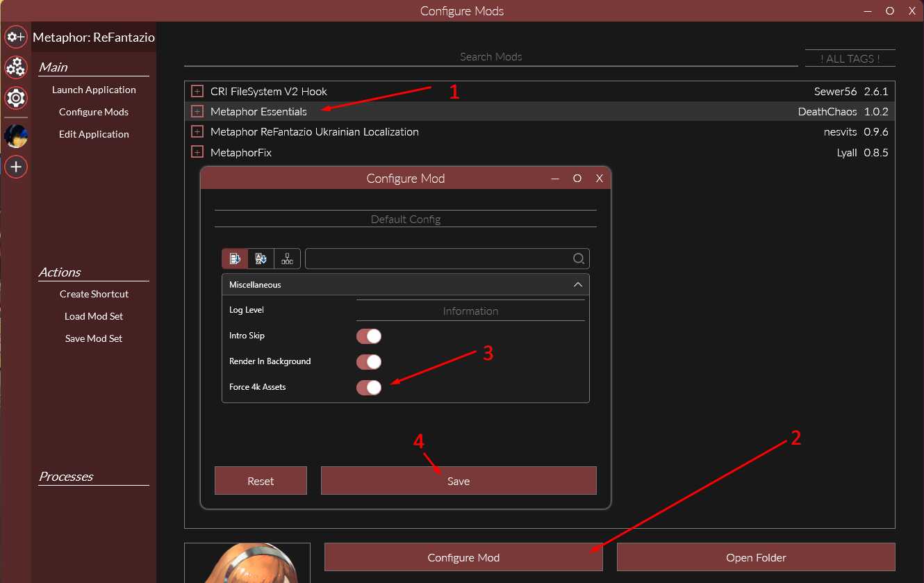Click the magnifier icon in config search
The image size is (924, 583).
pyautogui.click(x=579, y=258)
